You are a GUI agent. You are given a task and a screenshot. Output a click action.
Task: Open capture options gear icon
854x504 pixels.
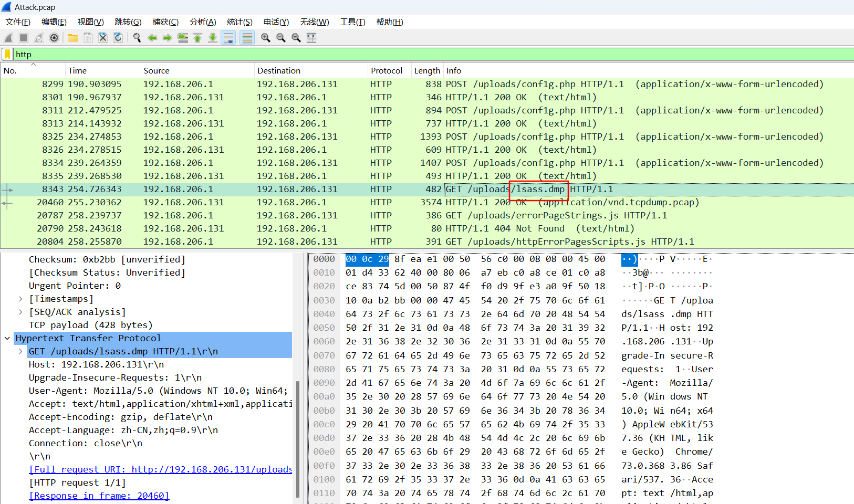pyautogui.click(x=54, y=38)
